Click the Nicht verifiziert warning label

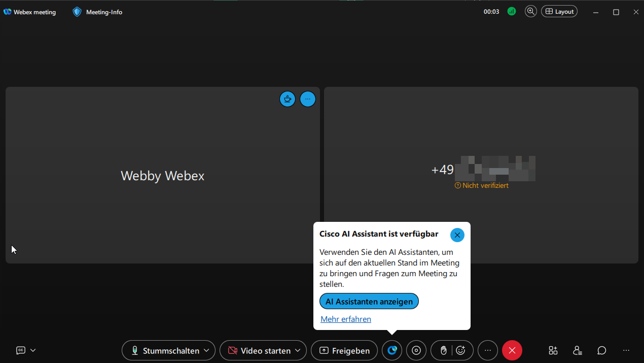tap(482, 186)
